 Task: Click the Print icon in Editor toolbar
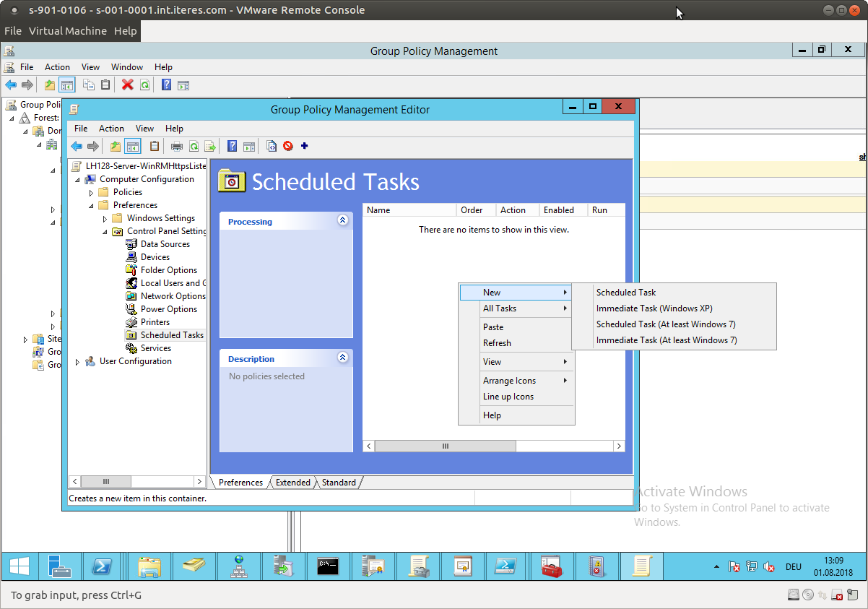(177, 146)
